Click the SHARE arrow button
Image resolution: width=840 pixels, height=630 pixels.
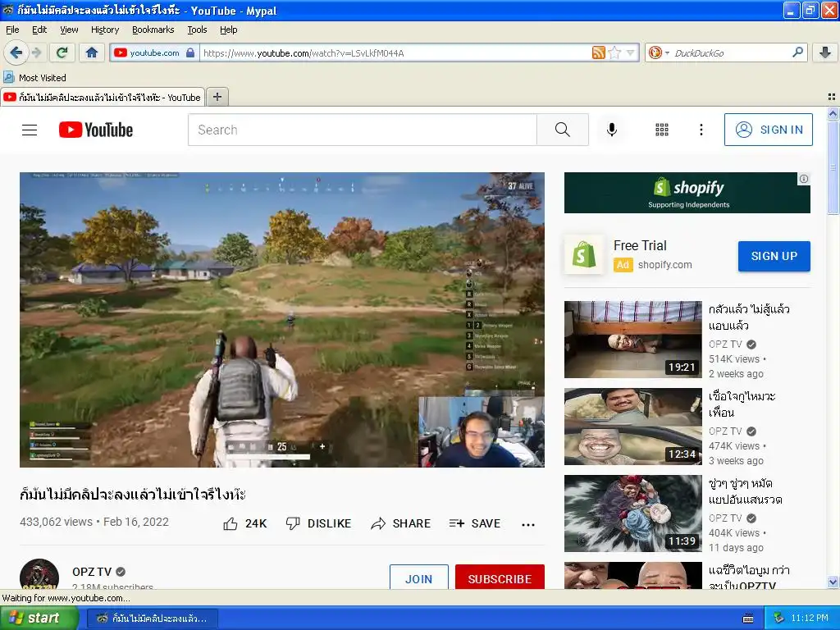(400, 523)
